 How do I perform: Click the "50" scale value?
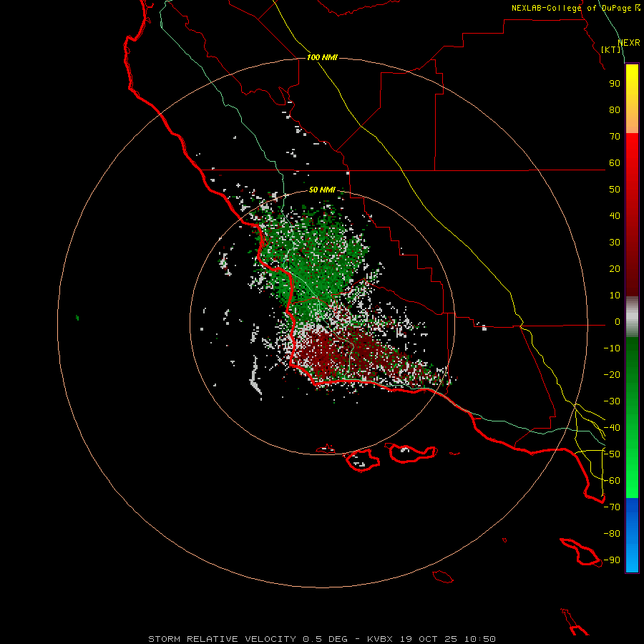coord(615,190)
